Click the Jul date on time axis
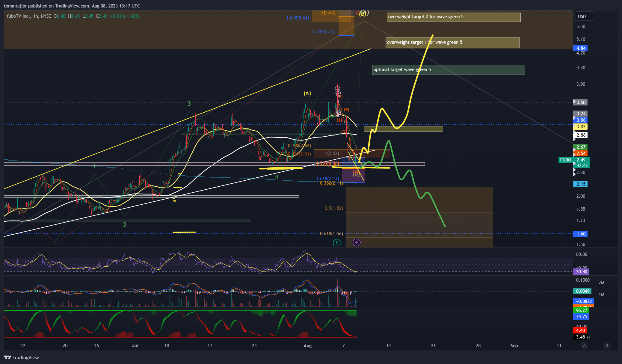Viewport: 622px width, 364px height. point(135,346)
